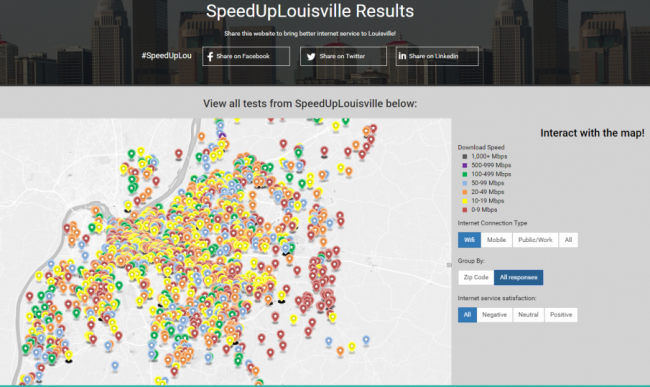Select All connection types
Image resolution: width=650 pixels, height=387 pixels.
568,240
